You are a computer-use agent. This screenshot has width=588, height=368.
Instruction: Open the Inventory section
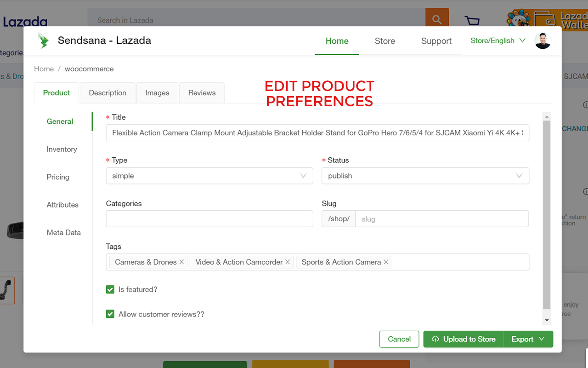(x=62, y=149)
